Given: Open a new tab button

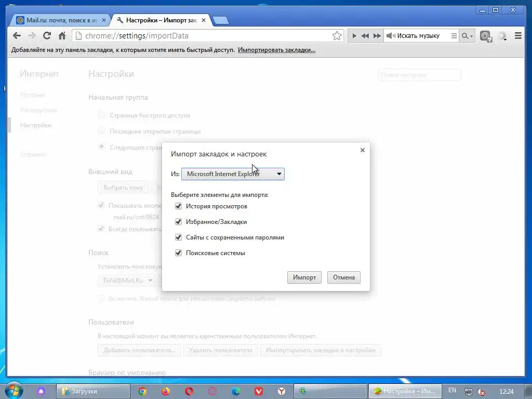Looking at the screenshot, I should 221,21.
